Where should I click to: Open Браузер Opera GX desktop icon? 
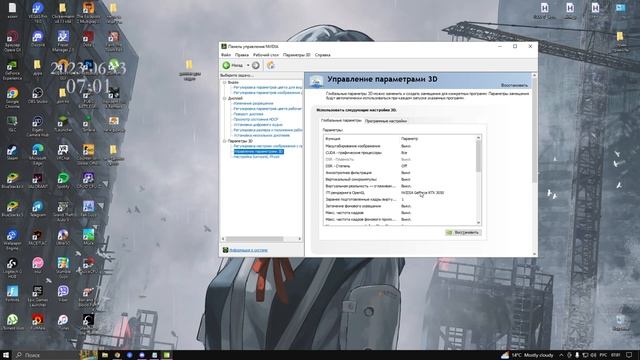click(12, 41)
